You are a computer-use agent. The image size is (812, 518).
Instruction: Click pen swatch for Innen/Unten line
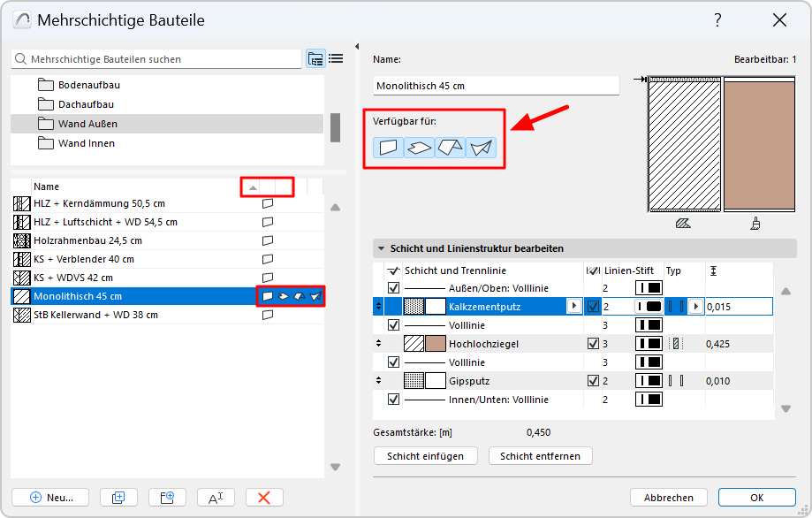(649, 400)
